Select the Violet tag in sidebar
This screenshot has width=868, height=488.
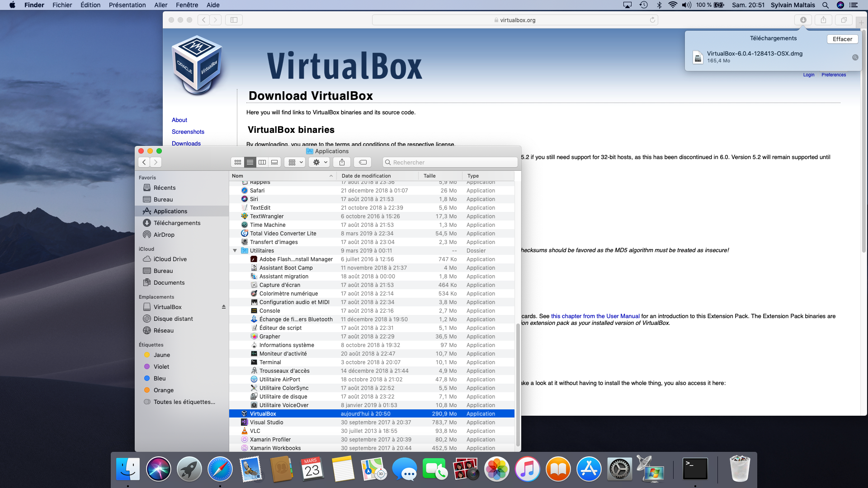click(x=161, y=366)
